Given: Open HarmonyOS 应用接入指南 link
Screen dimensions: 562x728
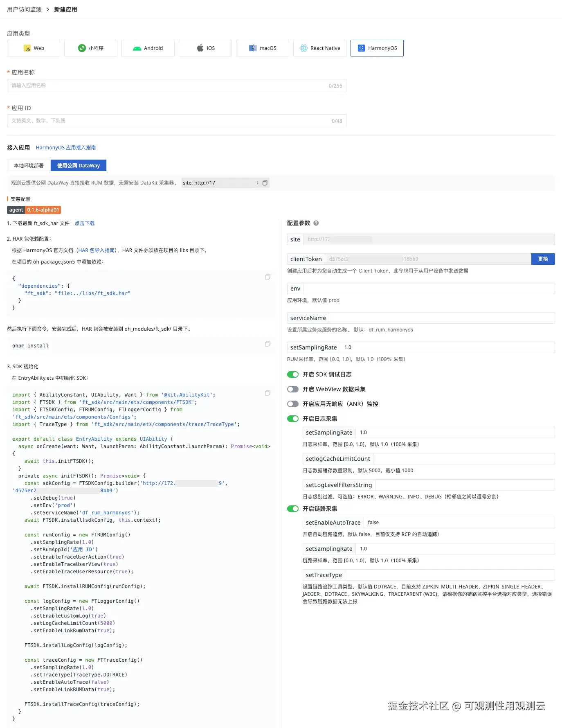Looking at the screenshot, I should 66,148.
